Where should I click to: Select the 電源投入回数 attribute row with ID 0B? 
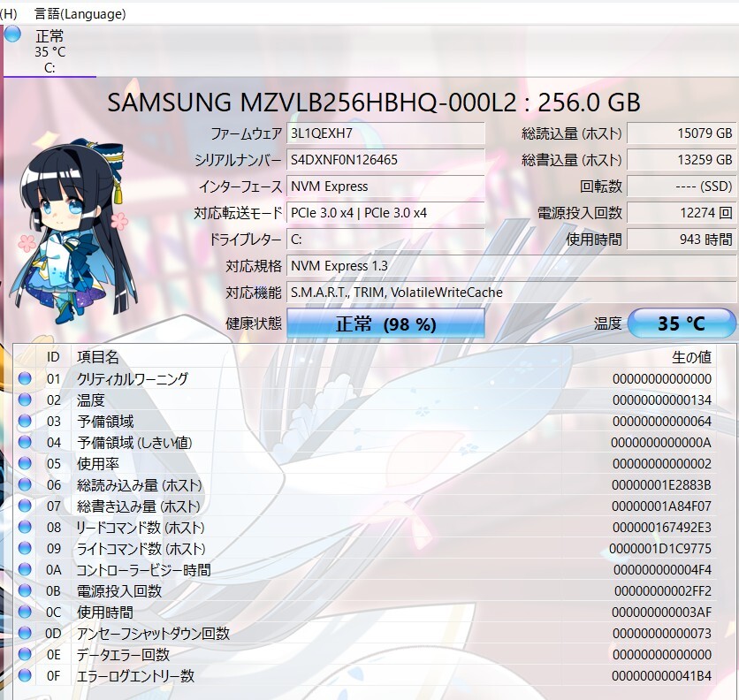365,590
